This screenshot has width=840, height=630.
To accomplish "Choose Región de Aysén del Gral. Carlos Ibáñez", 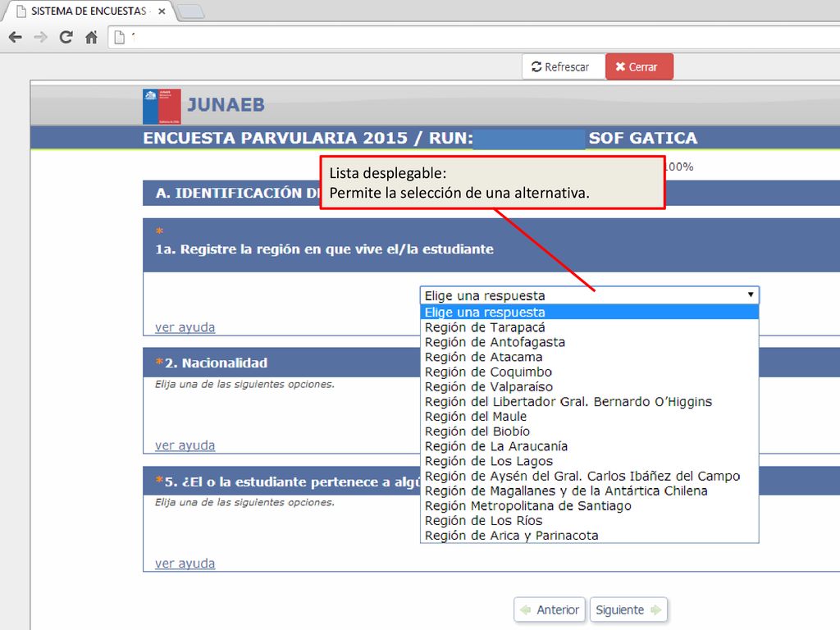I will (x=589, y=477).
